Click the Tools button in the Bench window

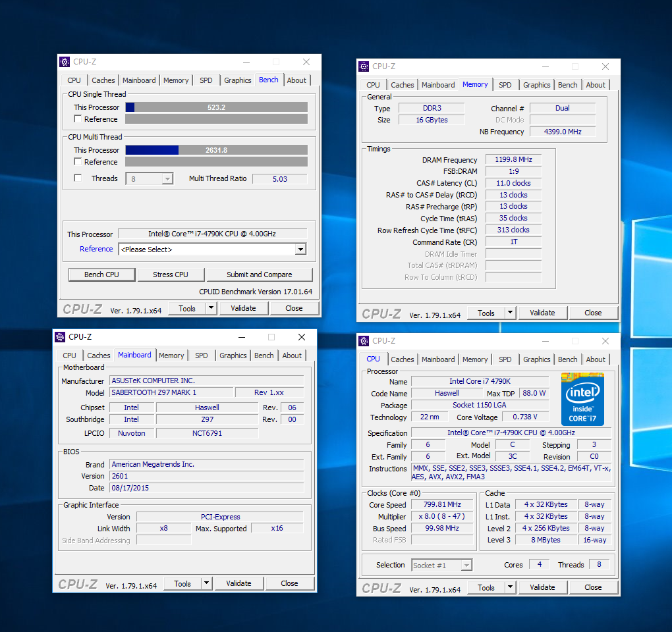coord(187,308)
